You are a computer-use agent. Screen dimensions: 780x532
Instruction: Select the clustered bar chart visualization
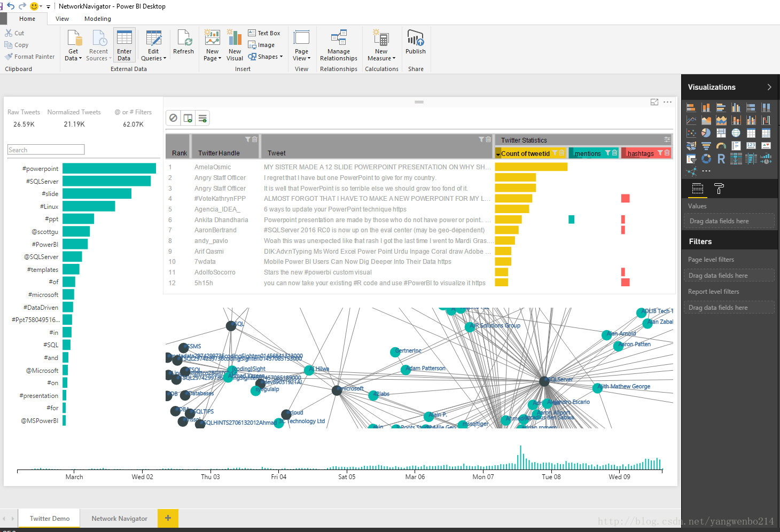(x=721, y=107)
